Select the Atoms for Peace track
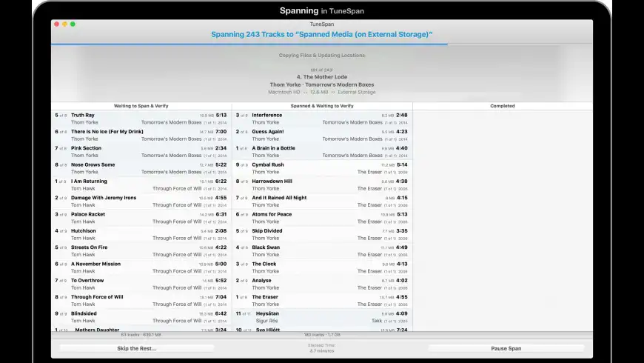 [322, 218]
